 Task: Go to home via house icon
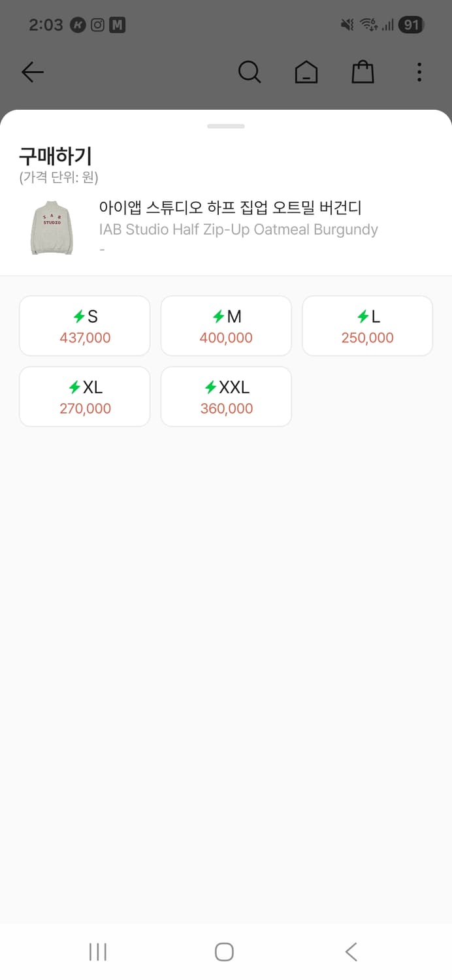pos(306,72)
